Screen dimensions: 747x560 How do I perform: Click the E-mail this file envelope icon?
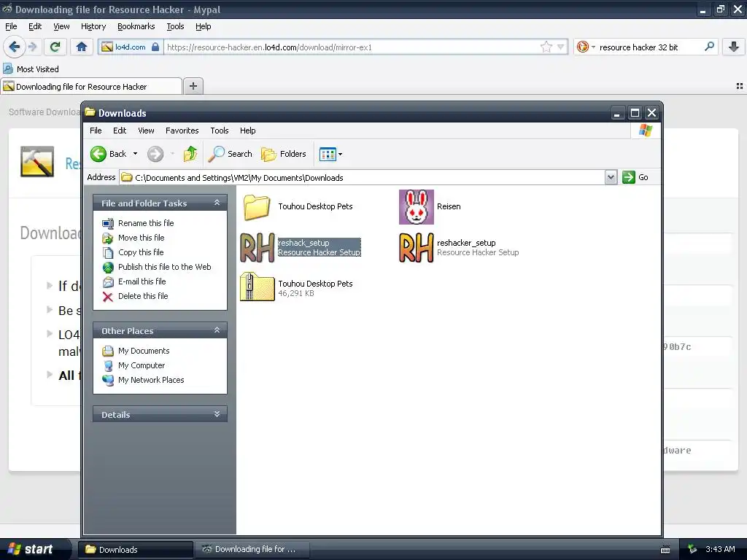[108, 282]
